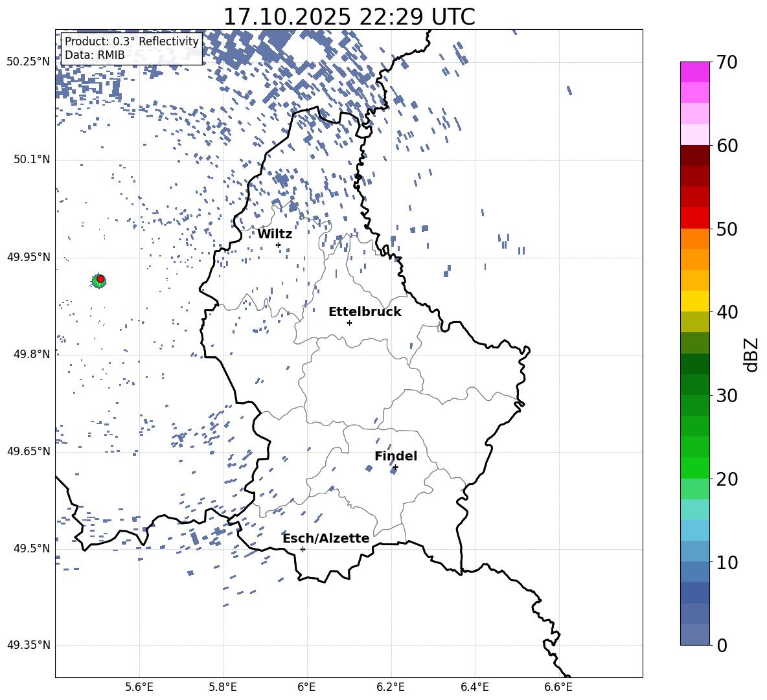767x700 pixels.
Task: Click the Ettelbruck cross marker
Action: click(x=349, y=322)
